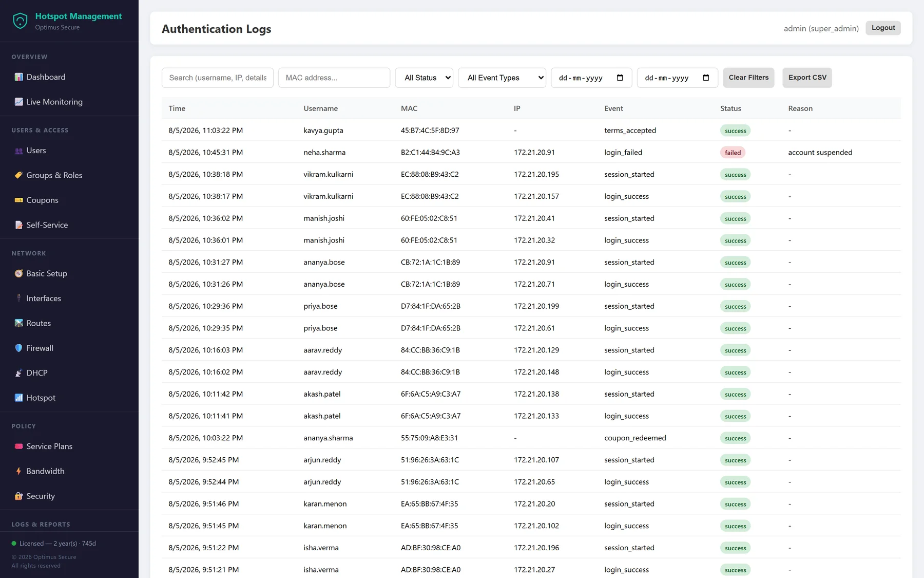Open Bandwidth in the sidebar
Image resolution: width=924 pixels, height=578 pixels.
(x=45, y=471)
